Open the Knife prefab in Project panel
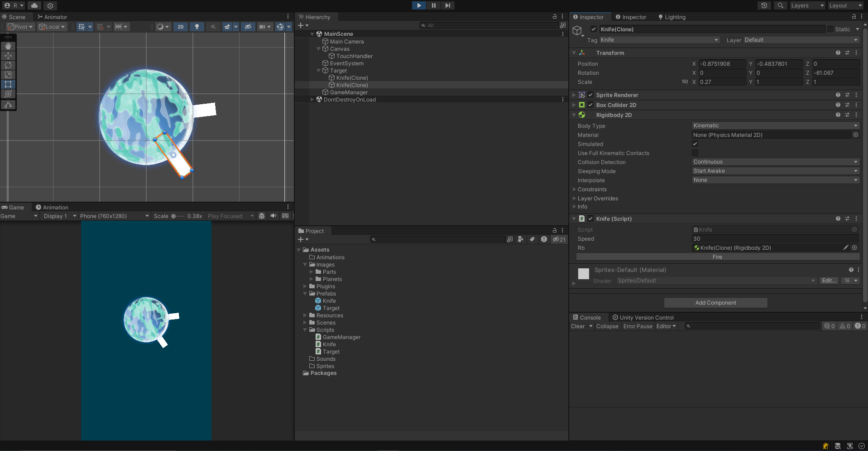The height and width of the screenshot is (451, 868). coord(329,301)
